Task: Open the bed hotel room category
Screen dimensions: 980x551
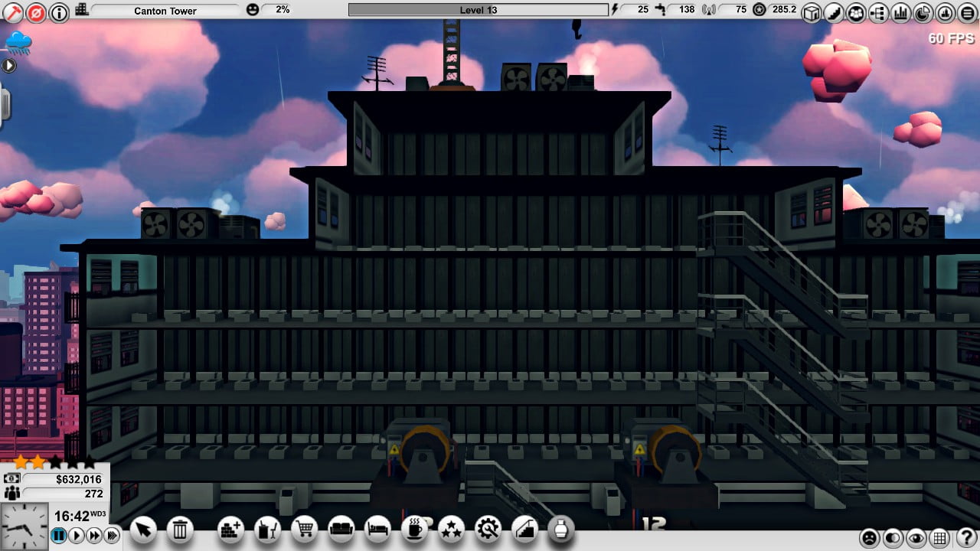Action: [x=378, y=529]
